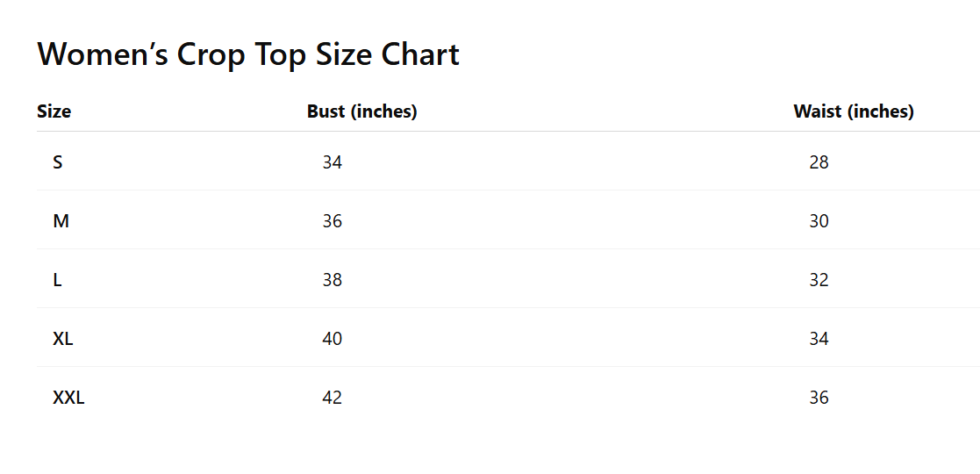Click the waist value for size XL
This screenshot has width=980, height=474.
click(x=819, y=339)
